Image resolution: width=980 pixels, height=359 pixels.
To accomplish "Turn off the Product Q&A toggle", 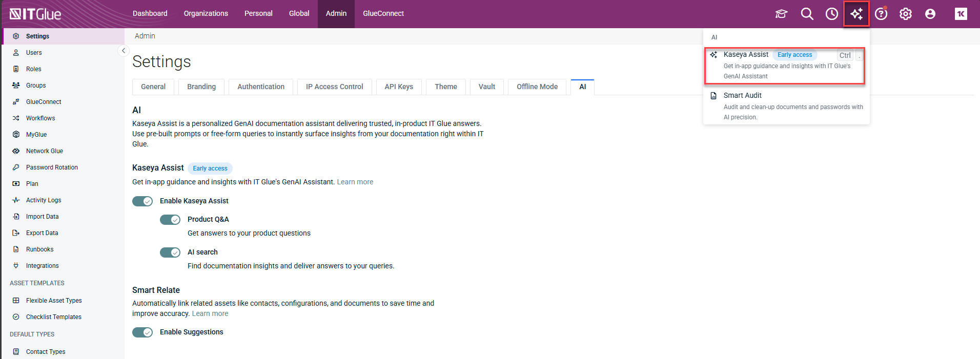I will [x=170, y=220].
